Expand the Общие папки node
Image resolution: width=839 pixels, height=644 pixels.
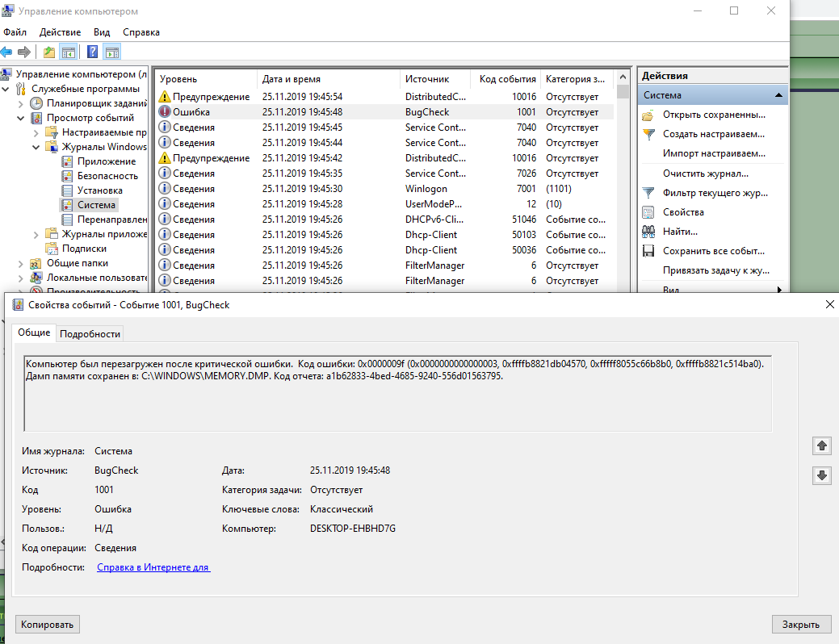click(21, 264)
